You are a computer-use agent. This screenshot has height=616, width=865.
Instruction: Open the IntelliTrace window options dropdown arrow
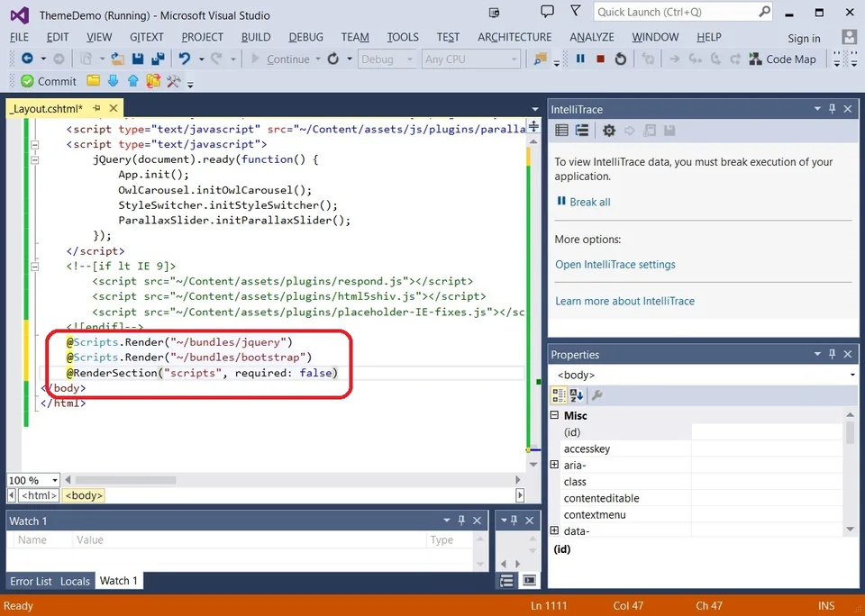click(817, 109)
